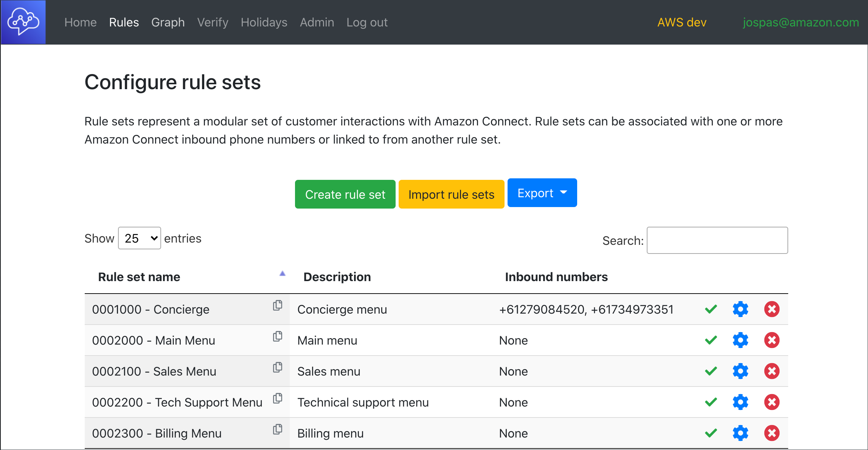Image resolution: width=868 pixels, height=450 pixels.
Task: Navigate to the Graph tab
Action: (x=168, y=22)
